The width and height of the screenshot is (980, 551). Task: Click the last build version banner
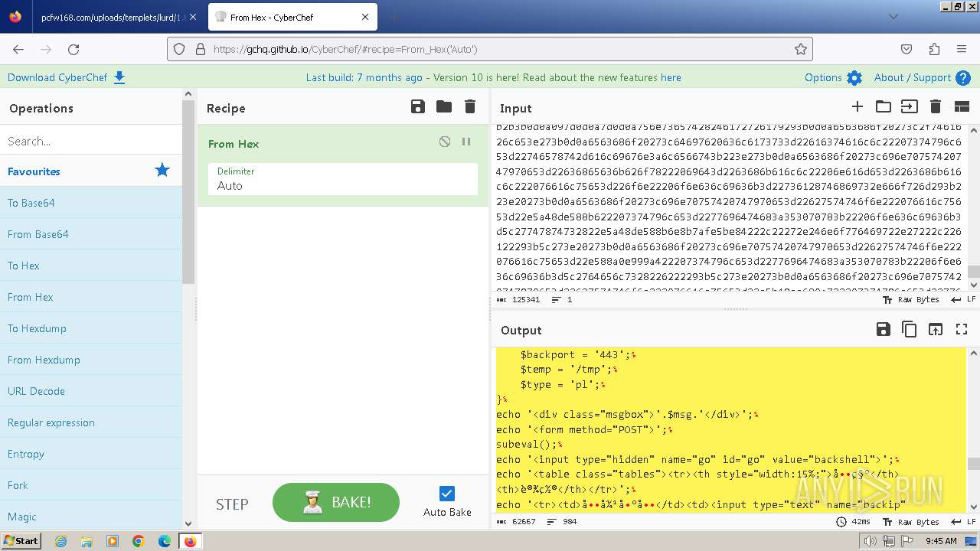[x=493, y=77]
